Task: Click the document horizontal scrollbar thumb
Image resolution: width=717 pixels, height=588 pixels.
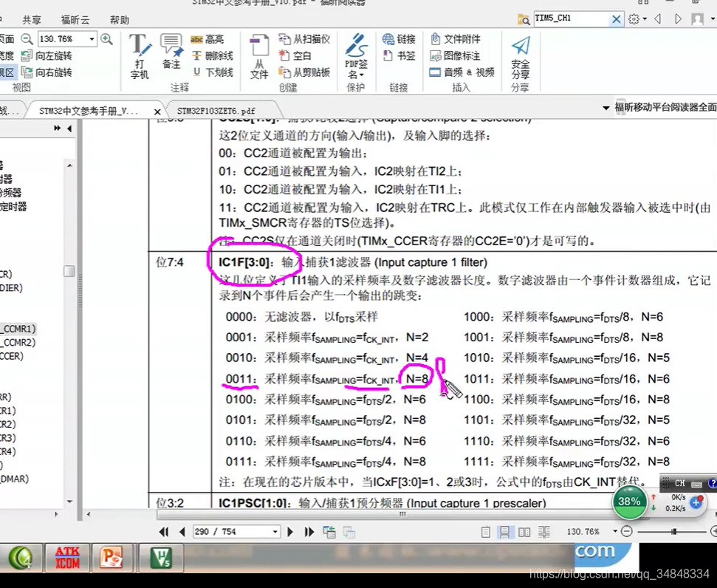Action: (402, 514)
